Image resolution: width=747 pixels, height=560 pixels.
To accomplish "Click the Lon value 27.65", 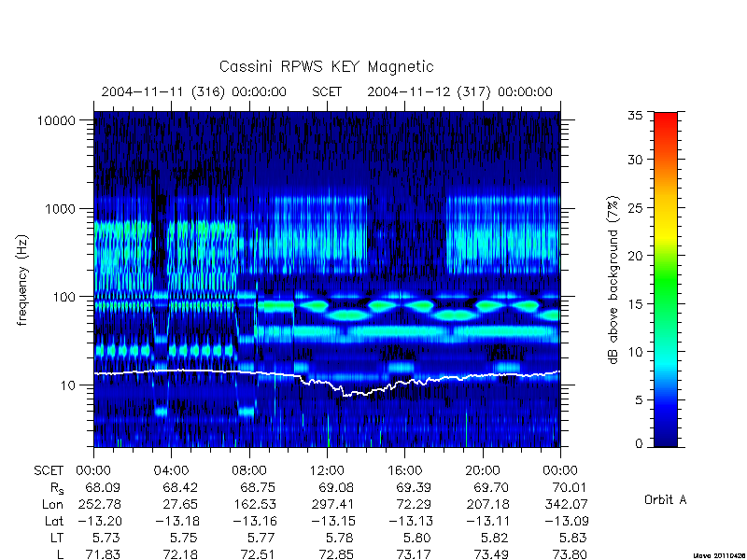I will click(x=180, y=504).
